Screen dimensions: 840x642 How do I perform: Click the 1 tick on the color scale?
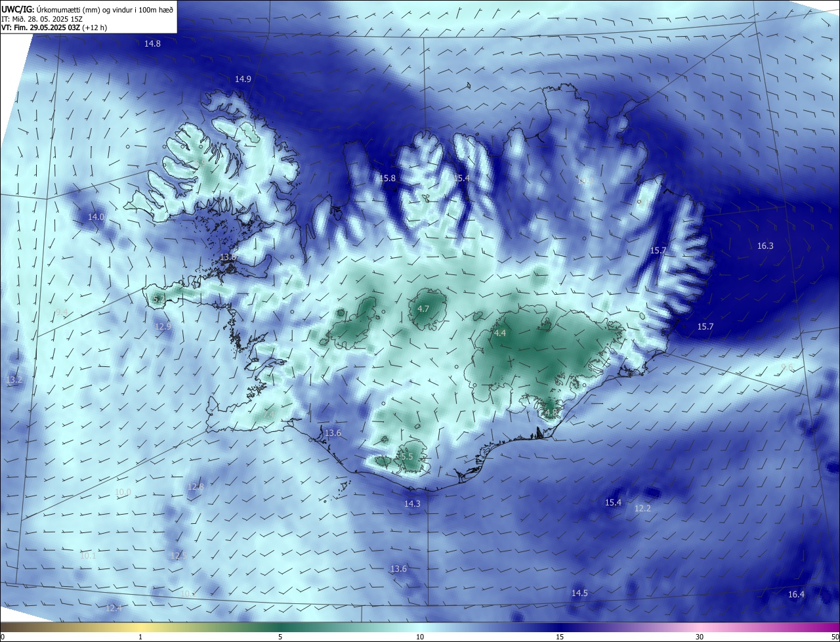point(140,637)
